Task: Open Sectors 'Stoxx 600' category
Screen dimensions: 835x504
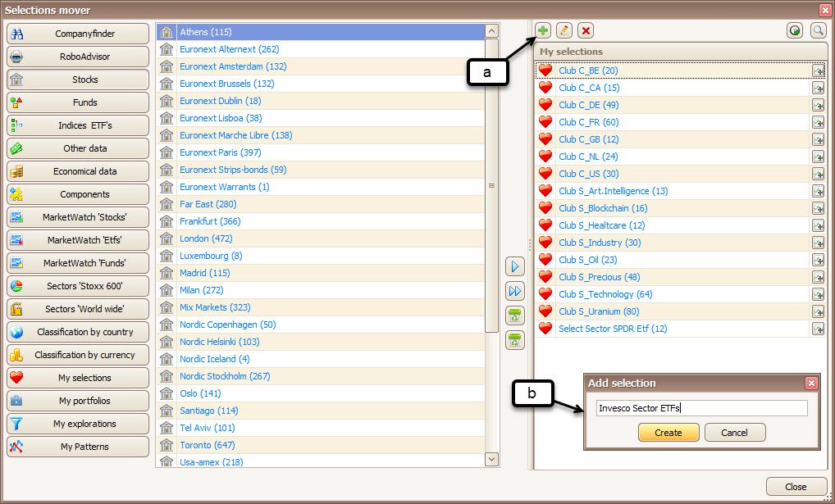Action: tap(78, 286)
